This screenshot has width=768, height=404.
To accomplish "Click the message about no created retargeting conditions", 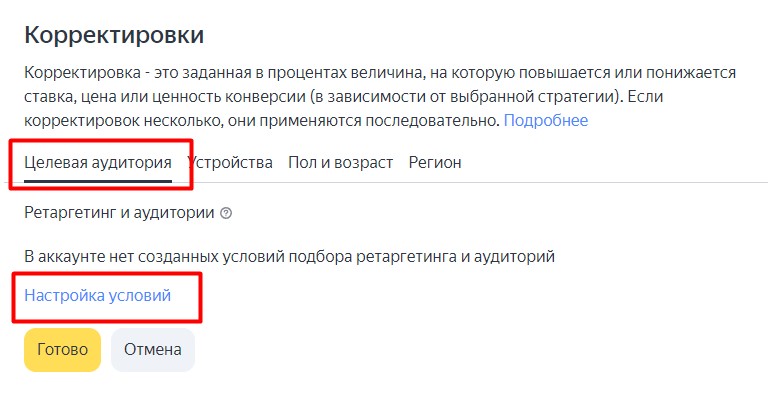I will pyautogui.click(x=289, y=257).
